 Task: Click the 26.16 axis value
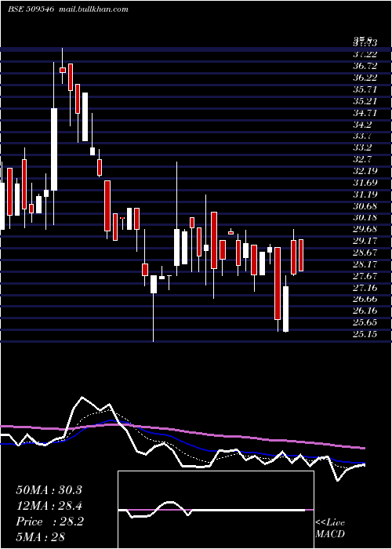coord(365,311)
